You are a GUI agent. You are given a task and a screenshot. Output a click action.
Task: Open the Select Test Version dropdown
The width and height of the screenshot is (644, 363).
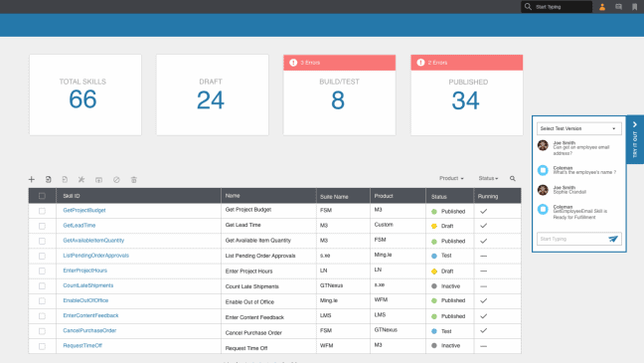pyautogui.click(x=578, y=128)
